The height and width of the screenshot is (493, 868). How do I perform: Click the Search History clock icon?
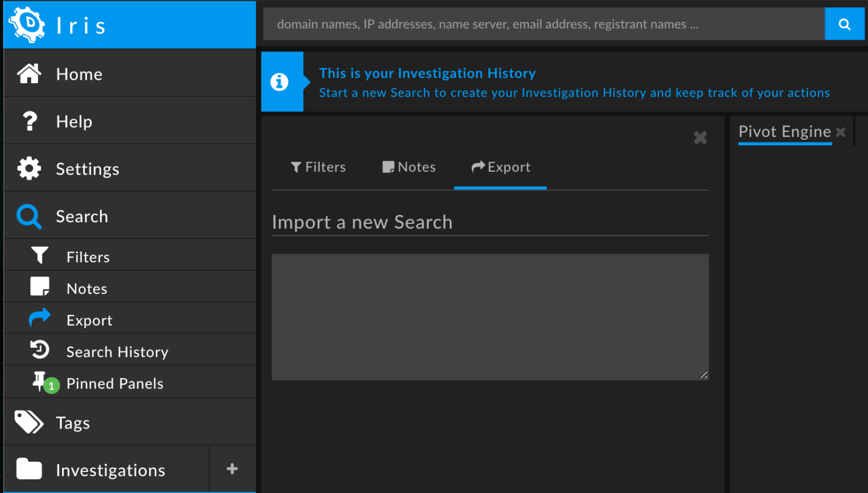(40, 350)
